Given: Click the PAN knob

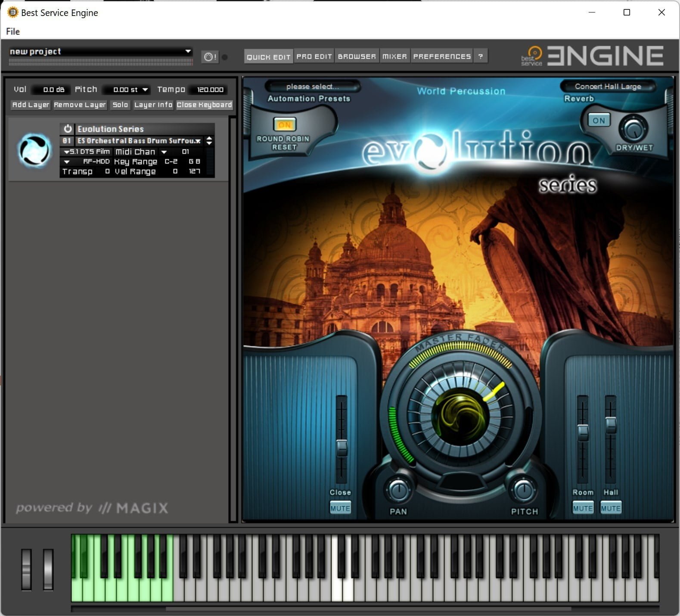Looking at the screenshot, I should [x=398, y=490].
